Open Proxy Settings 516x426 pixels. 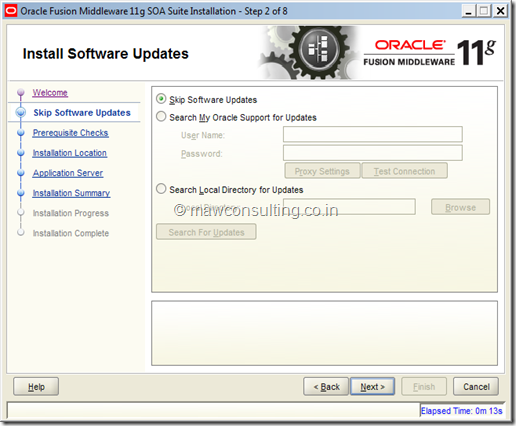tap(322, 171)
